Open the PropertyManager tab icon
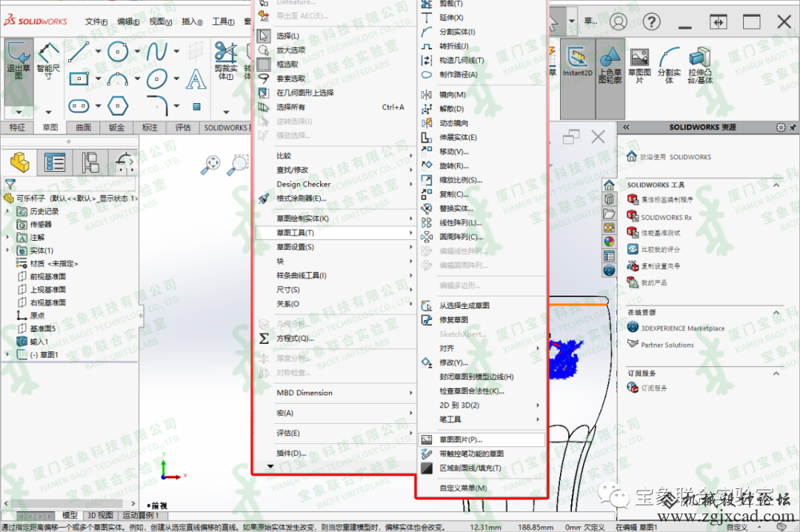 point(55,163)
